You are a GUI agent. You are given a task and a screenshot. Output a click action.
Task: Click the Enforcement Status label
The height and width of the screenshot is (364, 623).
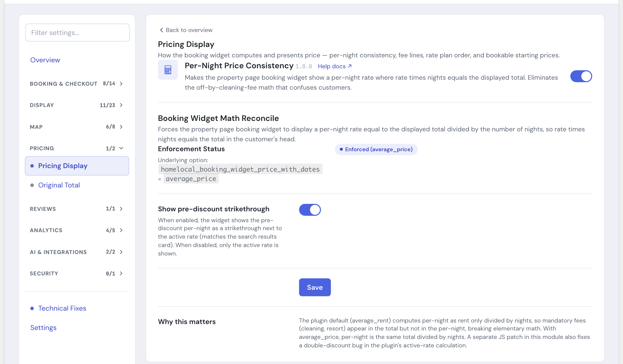point(191,149)
